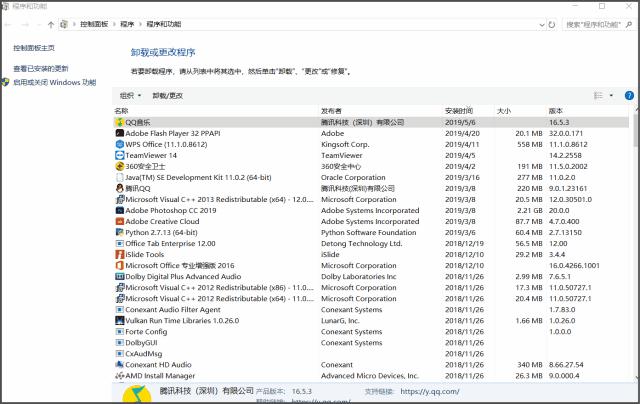Screen dimensions: 640x404
Task: Click the Microsoft Office 2016 icon
Action: (120, 265)
